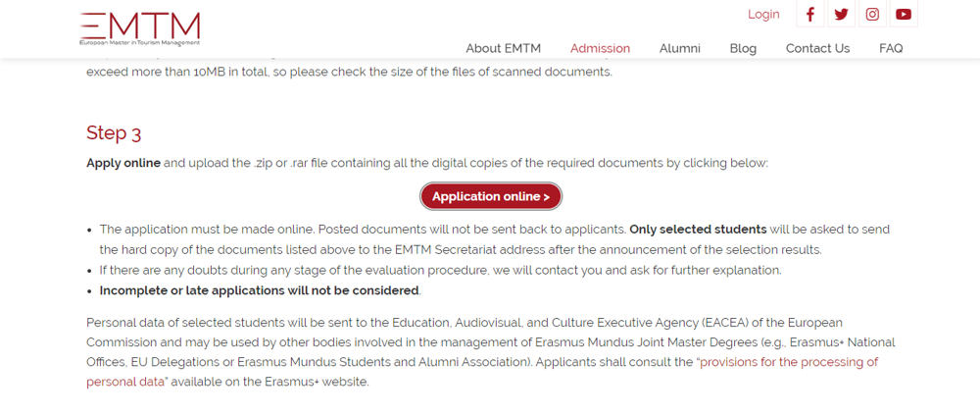Viewport: 980px width, 415px height.
Task: Click the EMTM logo in header
Action: click(140, 26)
